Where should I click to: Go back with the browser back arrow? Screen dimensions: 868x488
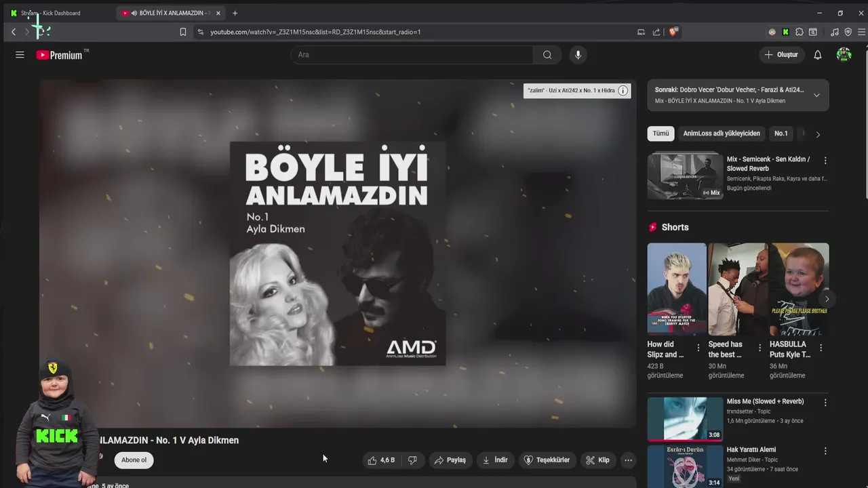13,32
